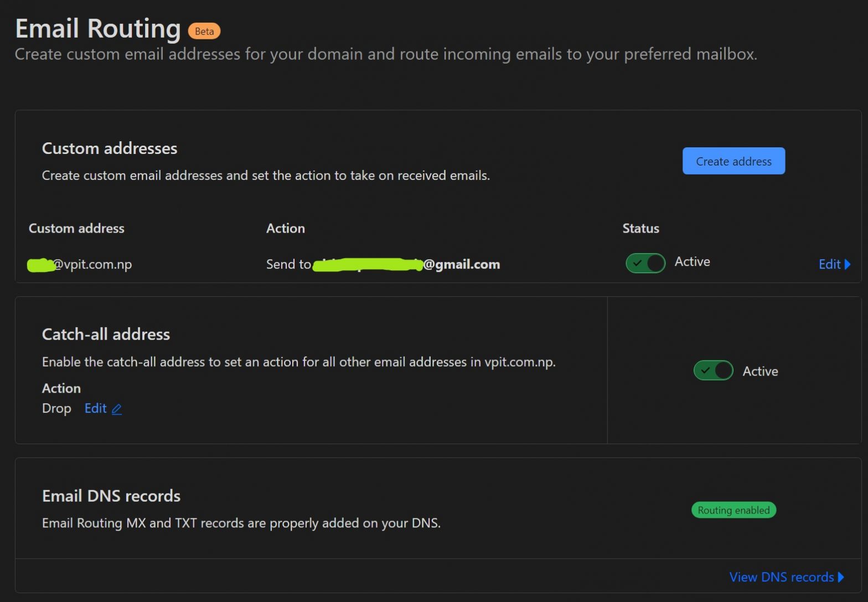Click the Action column header
Image resolution: width=868 pixels, height=602 pixels.
coord(286,228)
